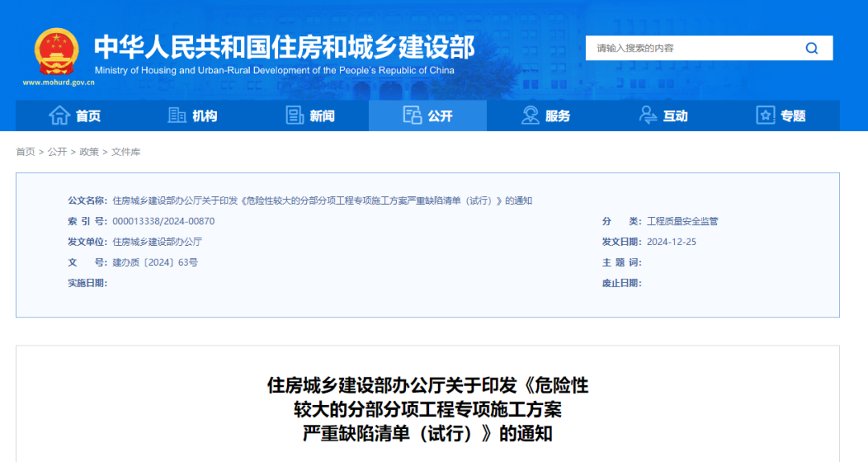868x462 pixels.
Task: Click the document number 建办质〔2024〕63号
Action: [x=155, y=262]
